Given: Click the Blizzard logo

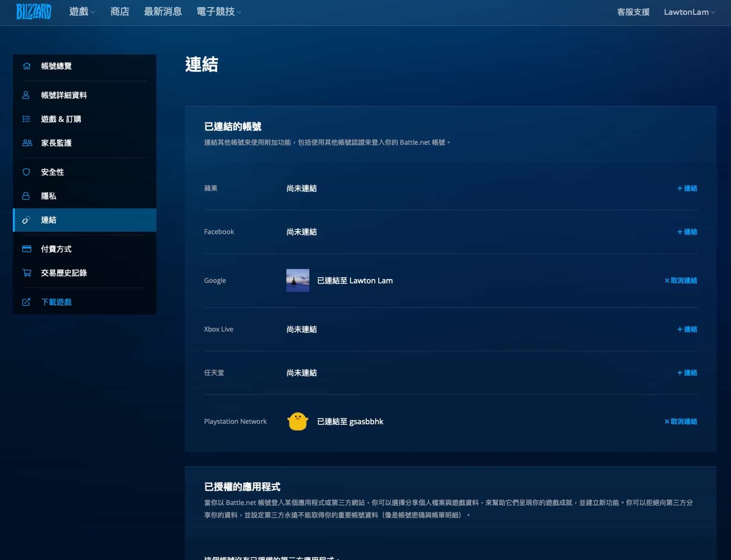Looking at the screenshot, I should [x=33, y=11].
